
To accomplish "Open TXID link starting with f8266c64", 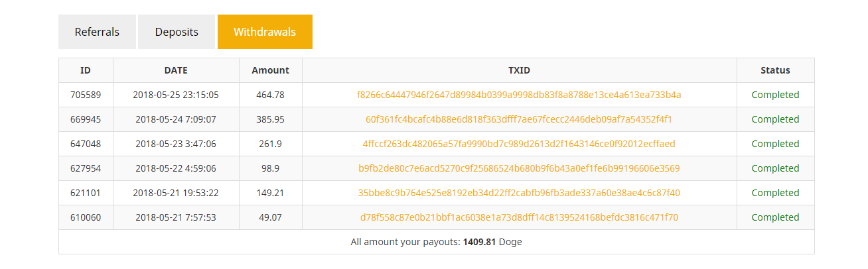I will click(x=519, y=95).
